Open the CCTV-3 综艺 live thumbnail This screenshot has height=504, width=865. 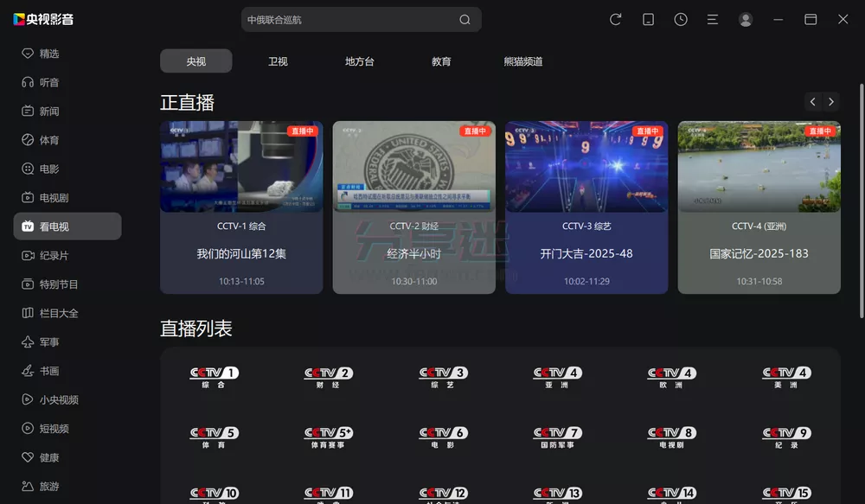coord(586,165)
